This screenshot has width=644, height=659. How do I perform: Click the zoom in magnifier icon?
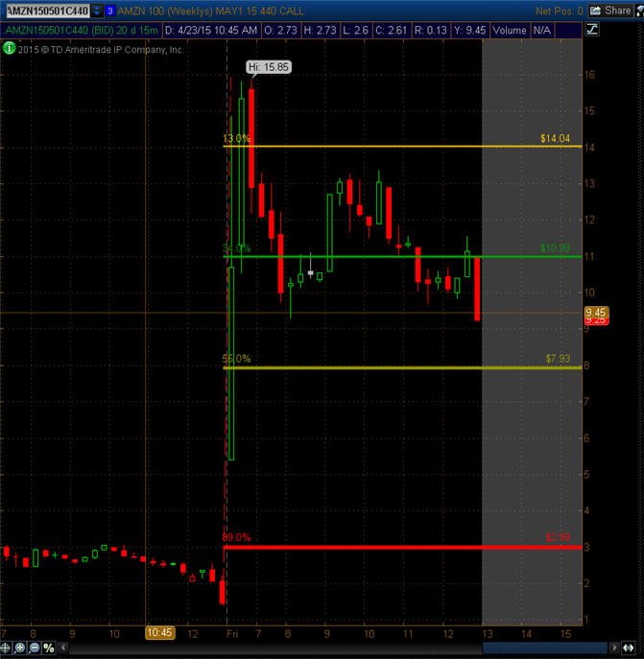pyautogui.click(x=19, y=647)
